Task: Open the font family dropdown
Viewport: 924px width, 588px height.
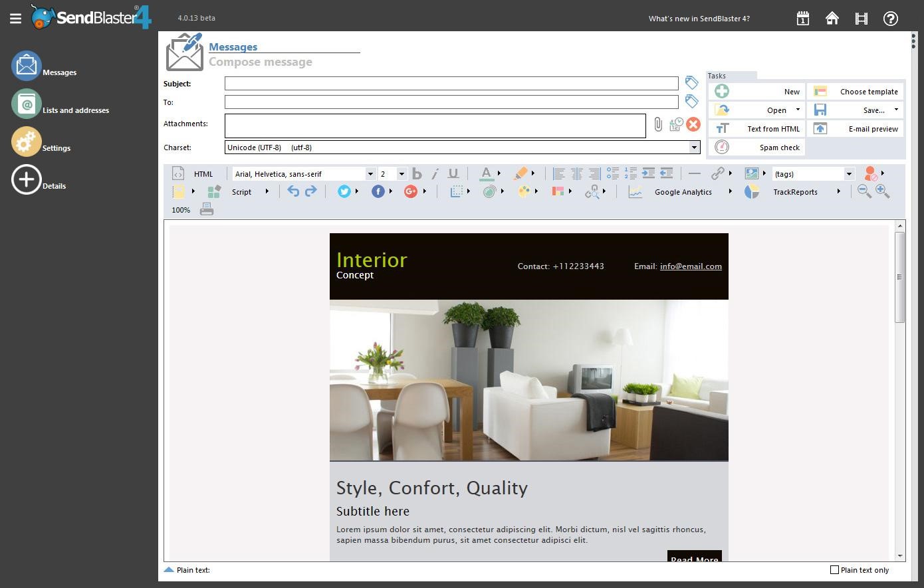Action: (370, 173)
